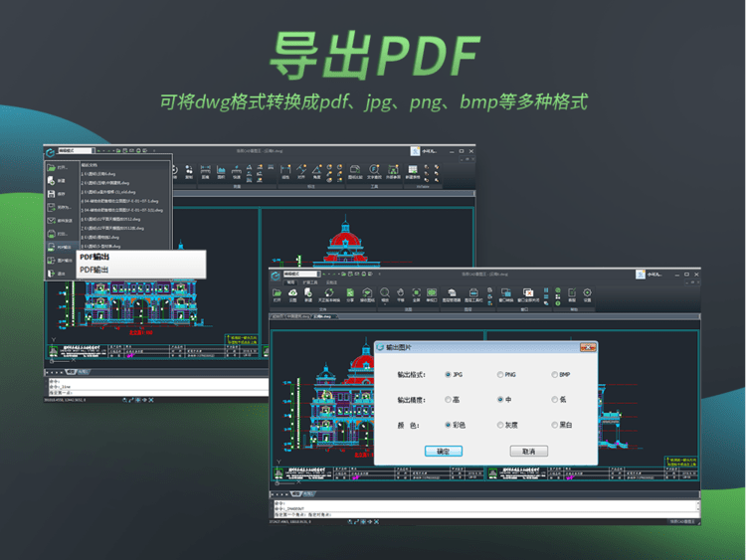This screenshot has width=746, height=560.
Task: Click the Open folder icon in front window ribbon
Action: pos(277,293)
